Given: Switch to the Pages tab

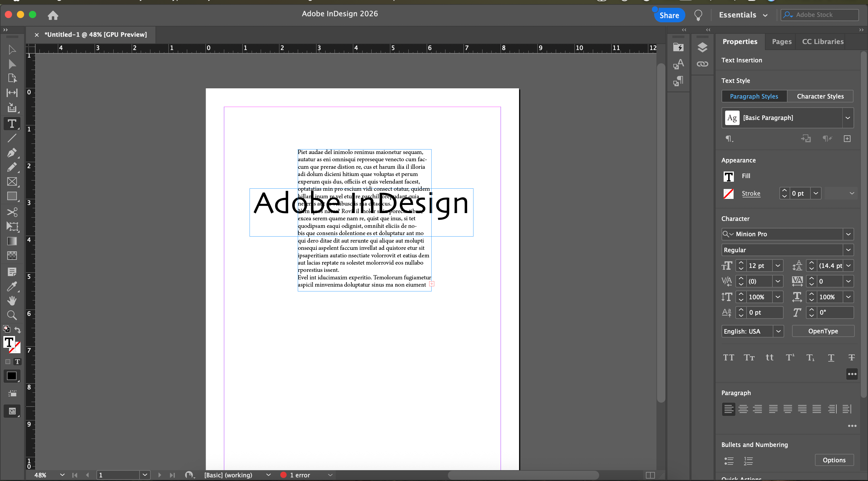Looking at the screenshot, I should pyautogui.click(x=782, y=41).
